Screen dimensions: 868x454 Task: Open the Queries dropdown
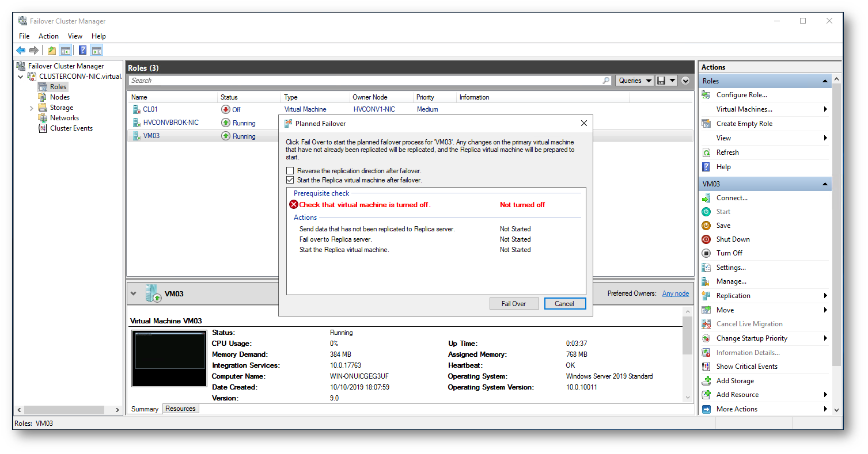[635, 81]
